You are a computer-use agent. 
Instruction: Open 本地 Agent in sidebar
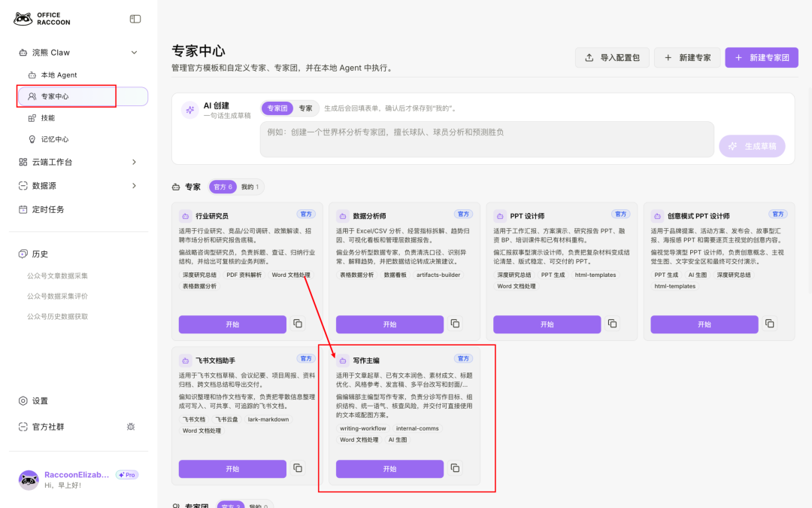coord(59,75)
